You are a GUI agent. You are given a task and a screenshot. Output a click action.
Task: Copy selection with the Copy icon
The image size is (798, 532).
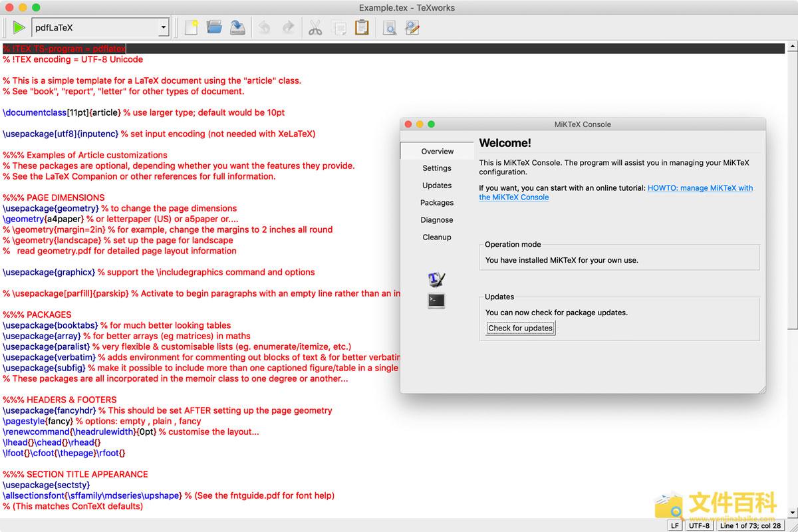click(x=339, y=27)
